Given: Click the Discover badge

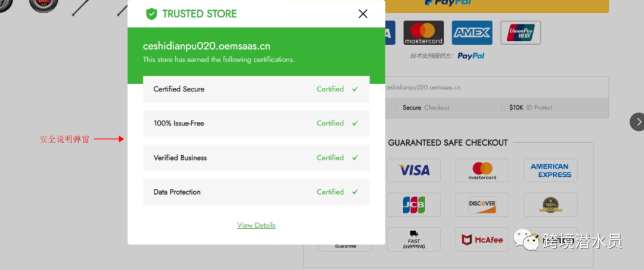Looking at the screenshot, I should pyautogui.click(x=482, y=204).
